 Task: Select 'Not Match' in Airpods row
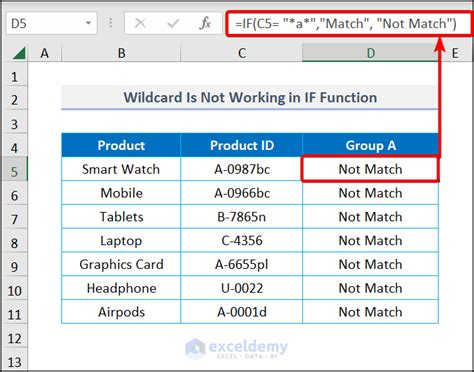(x=370, y=312)
